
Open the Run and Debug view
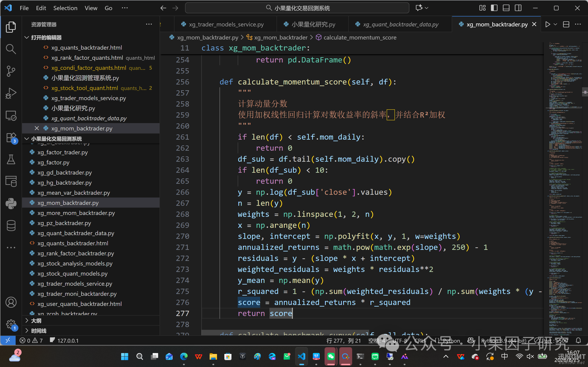pos(11,93)
